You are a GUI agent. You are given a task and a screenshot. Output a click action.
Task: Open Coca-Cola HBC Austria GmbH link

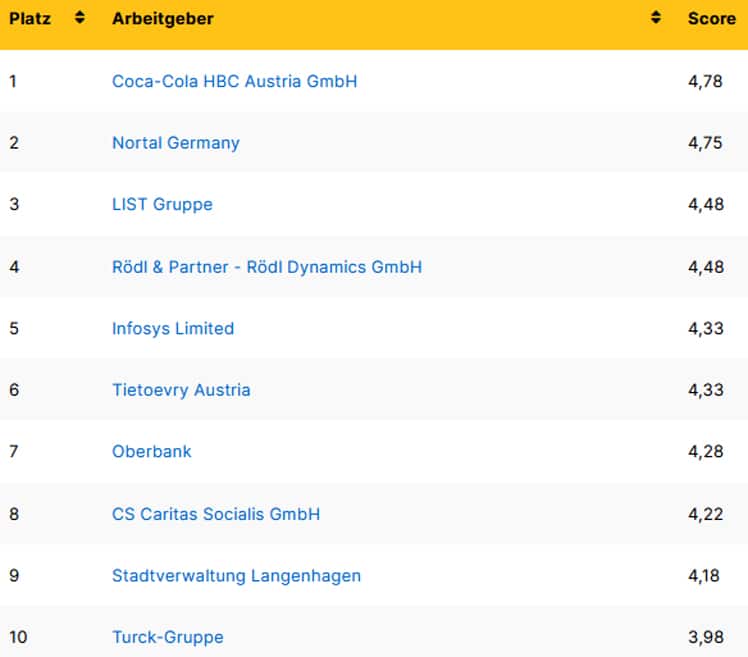pyautogui.click(x=234, y=81)
